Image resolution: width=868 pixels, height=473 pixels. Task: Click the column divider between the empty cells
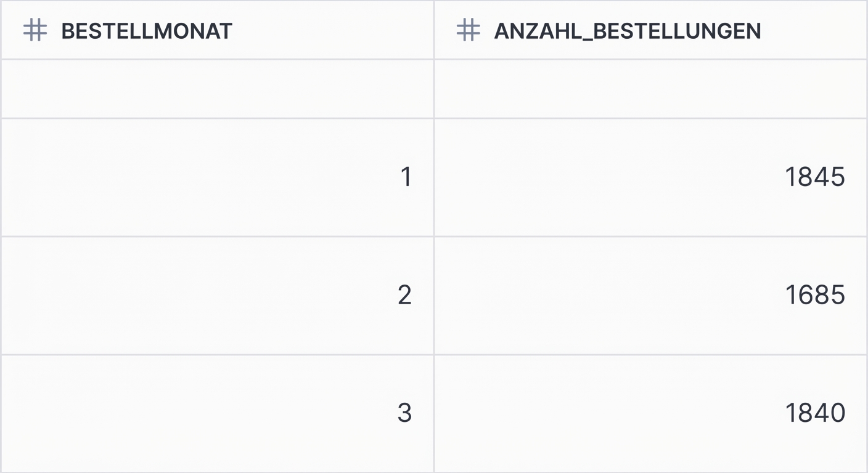(x=434, y=89)
